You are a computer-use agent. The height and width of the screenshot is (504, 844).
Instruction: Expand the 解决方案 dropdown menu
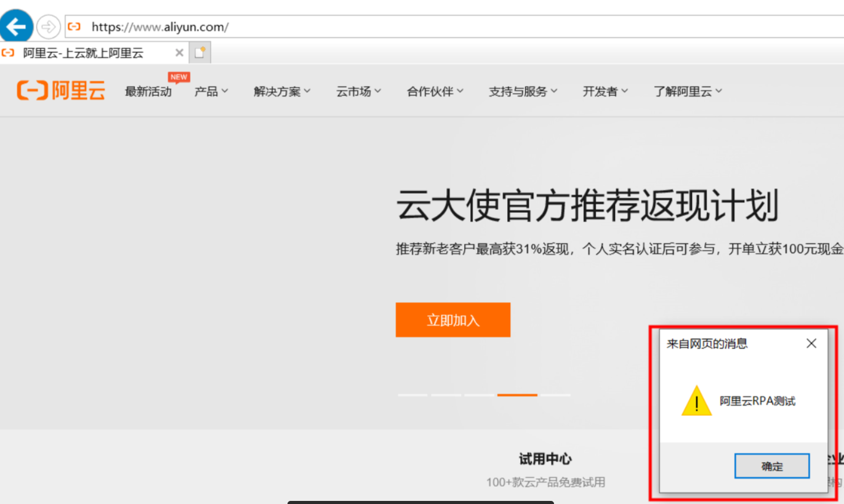[x=282, y=92]
